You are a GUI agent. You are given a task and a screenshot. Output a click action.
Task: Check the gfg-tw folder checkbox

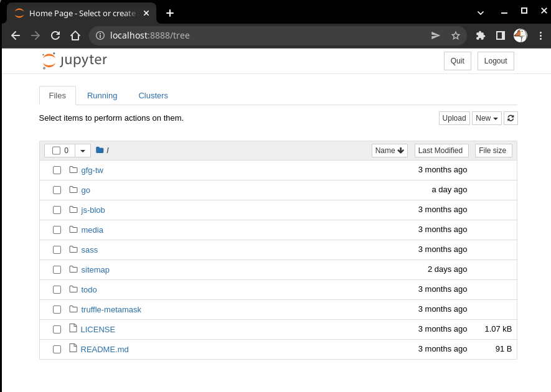coord(57,170)
